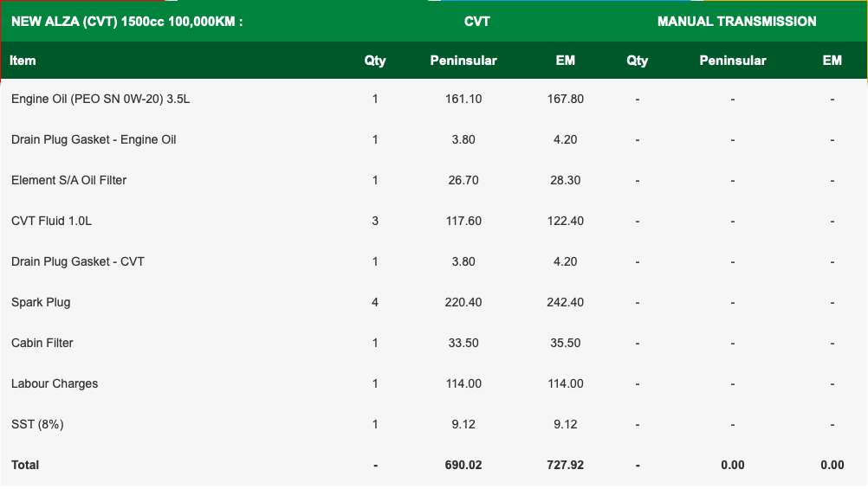868x489 pixels.
Task: Select the Spark Plug row label
Action: 41,302
